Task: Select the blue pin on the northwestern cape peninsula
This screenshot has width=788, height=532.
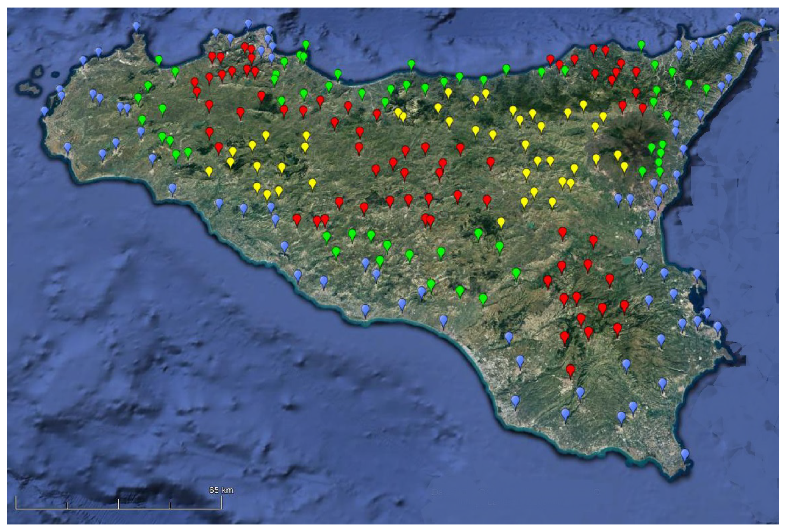Action: pyautogui.click(x=136, y=26)
